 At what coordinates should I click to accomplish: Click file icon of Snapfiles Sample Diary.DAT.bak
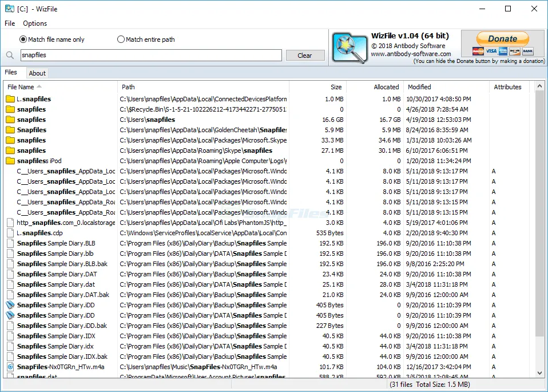tap(10, 295)
